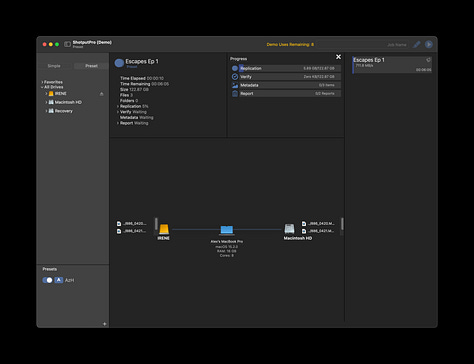Viewport: 474px width, 364px height.
Task: Add a new preset with the plus button
Action: 105,324
